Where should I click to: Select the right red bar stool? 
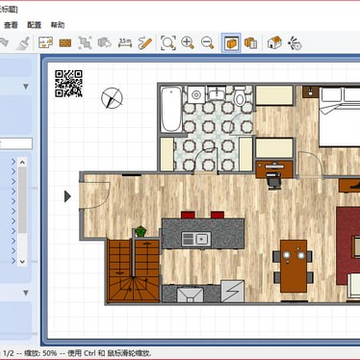[217, 215]
